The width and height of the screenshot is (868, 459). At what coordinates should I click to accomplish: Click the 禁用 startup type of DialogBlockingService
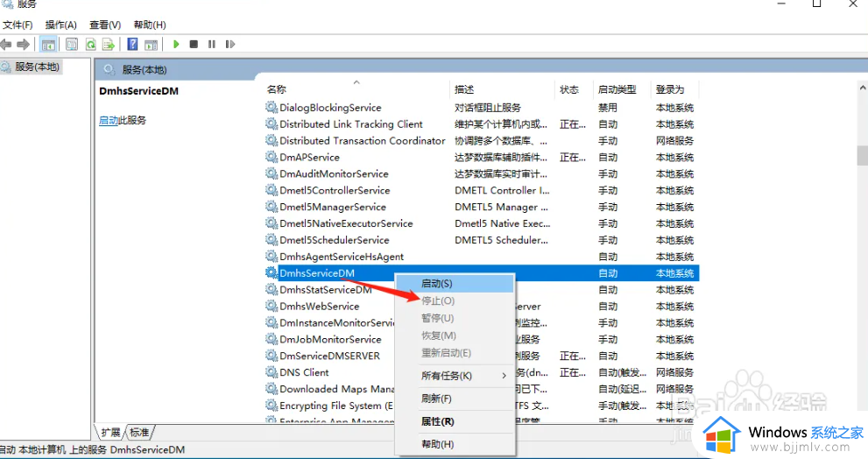pos(607,108)
